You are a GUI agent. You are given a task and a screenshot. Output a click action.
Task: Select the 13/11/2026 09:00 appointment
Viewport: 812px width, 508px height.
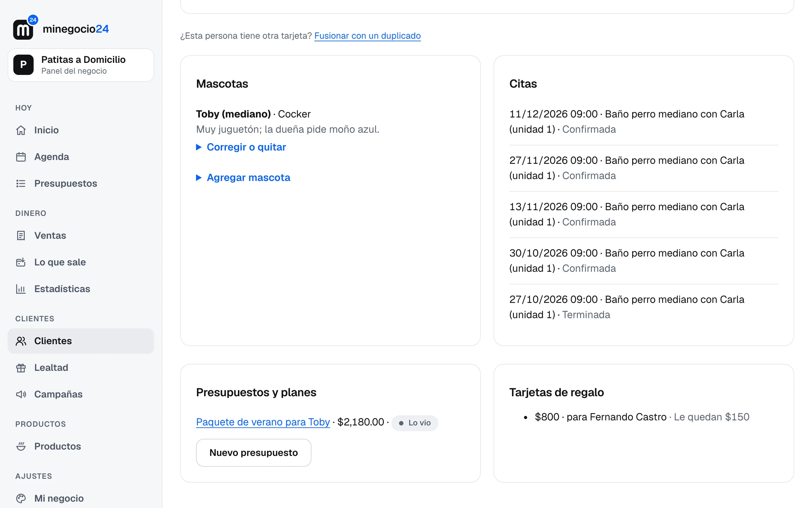pyautogui.click(x=644, y=214)
